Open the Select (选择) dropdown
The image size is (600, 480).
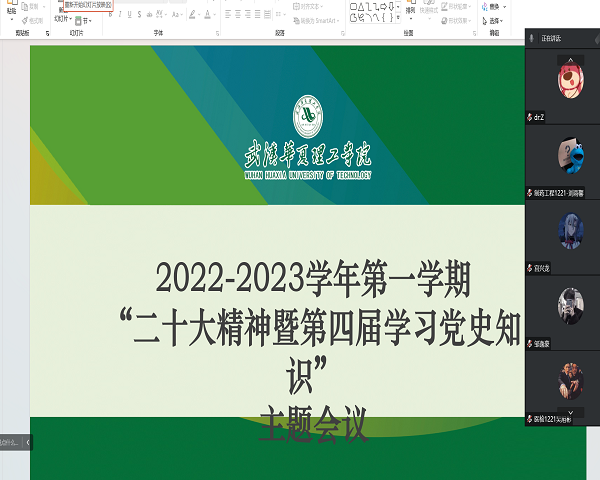(493, 21)
